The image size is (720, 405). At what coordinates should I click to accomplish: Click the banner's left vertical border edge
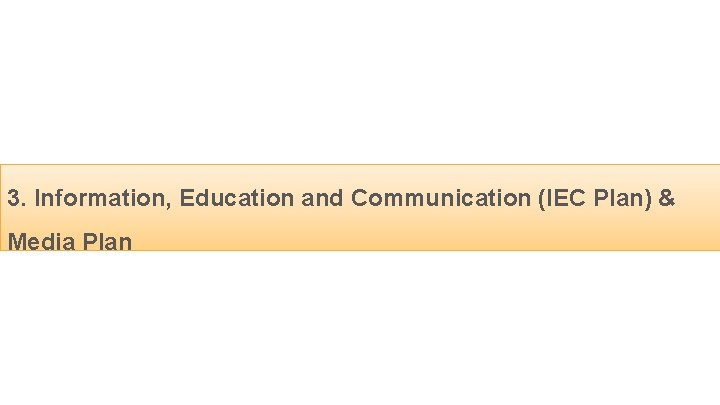pyautogui.click(x=0, y=207)
